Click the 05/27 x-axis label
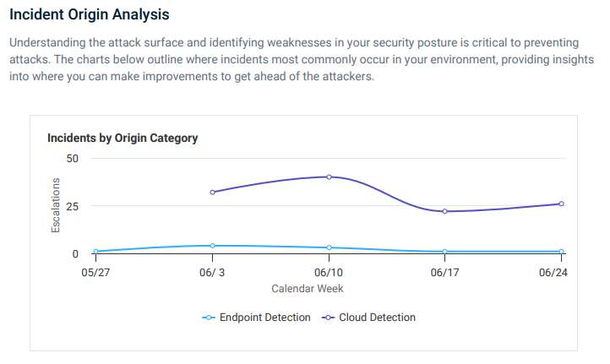Image resolution: width=610 pixels, height=364 pixels. [x=95, y=273]
